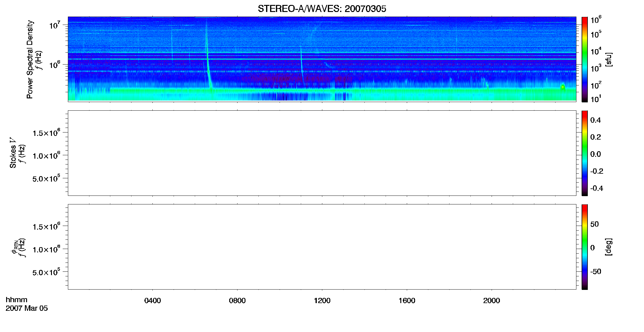
Task: Click the phi RTN degrees colorbar
Action: 585,247
